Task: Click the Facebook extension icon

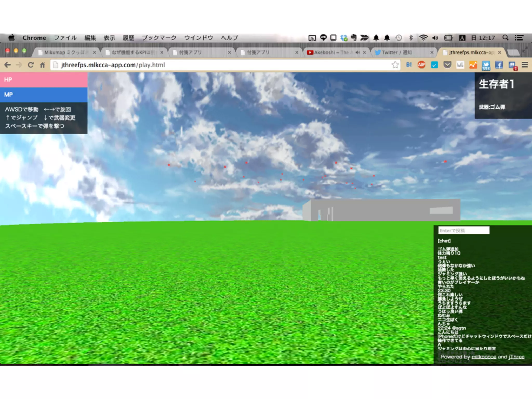Action: coord(499,65)
